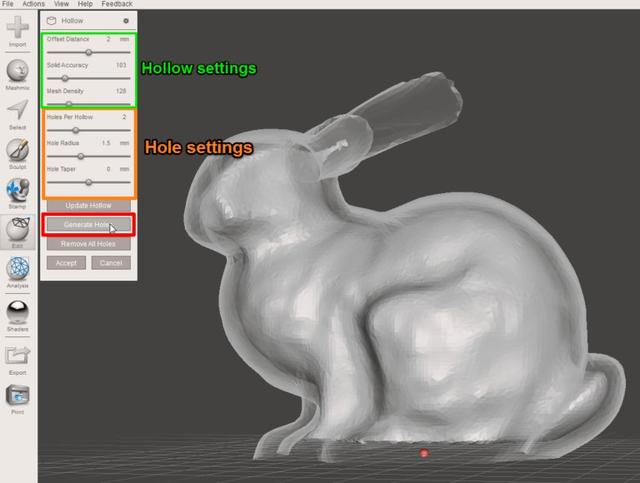The width and height of the screenshot is (640, 483).
Task: Open the Analysis tools
Action: coord(17,270)
